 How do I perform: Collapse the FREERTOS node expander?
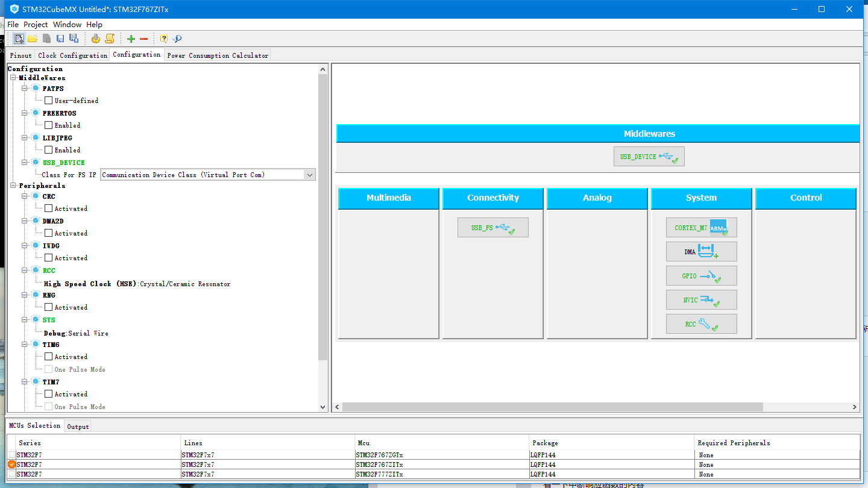coord(25,113)
